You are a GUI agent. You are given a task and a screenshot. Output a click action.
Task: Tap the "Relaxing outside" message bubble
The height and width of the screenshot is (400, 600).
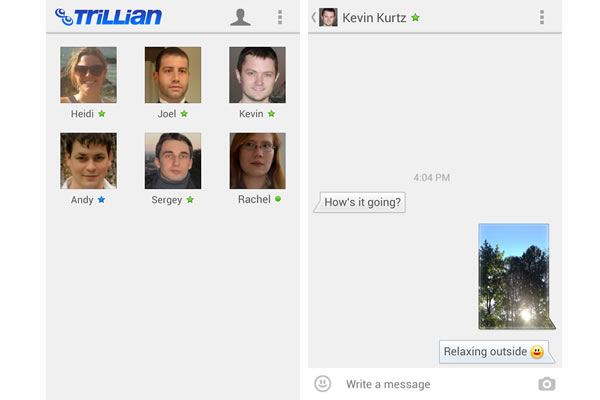coord(496,351)
